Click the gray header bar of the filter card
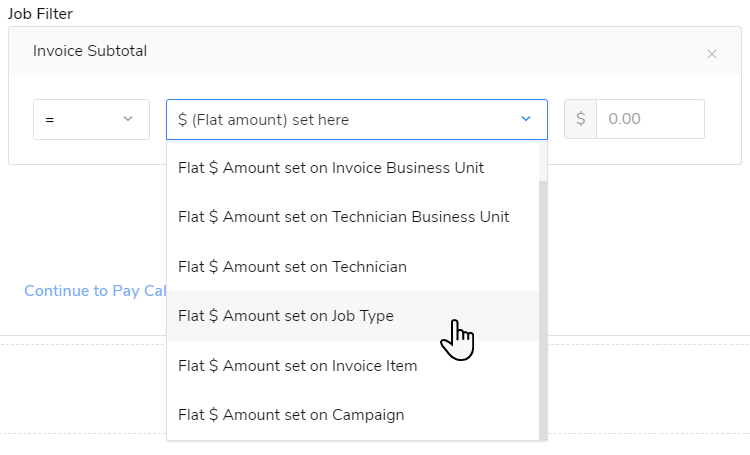The width and height of the screenshot is (750, 455). pyautogui.click(x=400, y=51)
